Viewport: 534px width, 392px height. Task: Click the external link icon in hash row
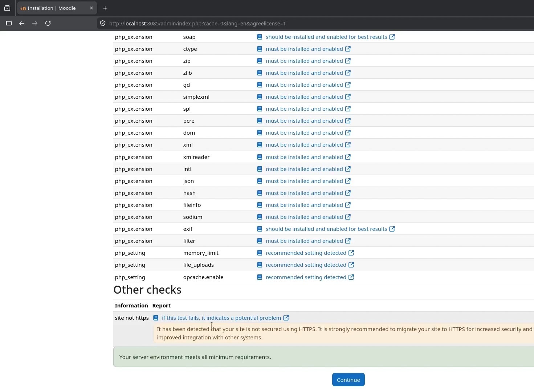pyautogui.click(x=348, y=193)
